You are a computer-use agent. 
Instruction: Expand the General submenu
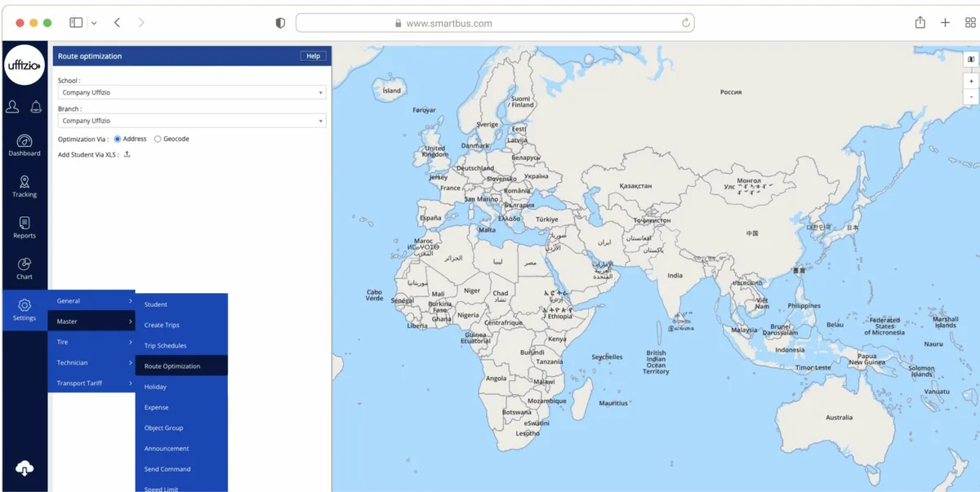(x=91, y=301)
